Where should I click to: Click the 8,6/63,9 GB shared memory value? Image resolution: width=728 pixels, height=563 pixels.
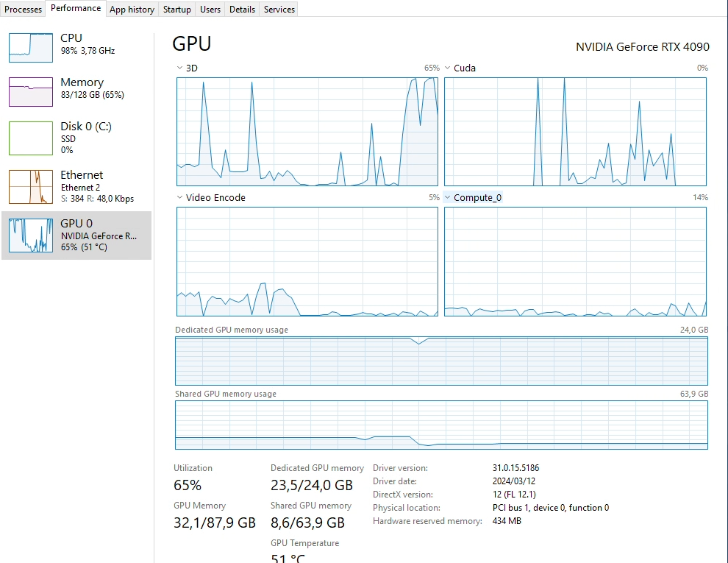(307, 523)
